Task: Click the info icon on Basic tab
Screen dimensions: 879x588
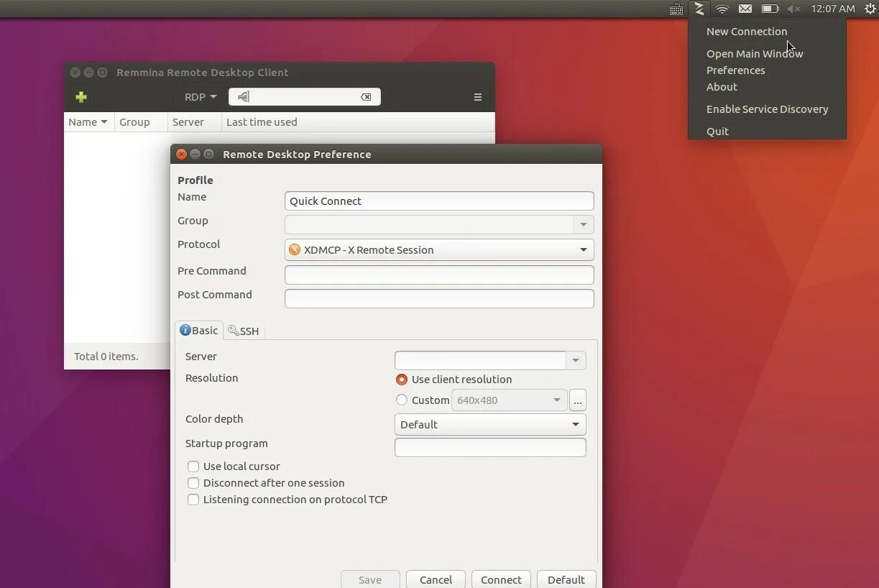Action: coord(185,330)
